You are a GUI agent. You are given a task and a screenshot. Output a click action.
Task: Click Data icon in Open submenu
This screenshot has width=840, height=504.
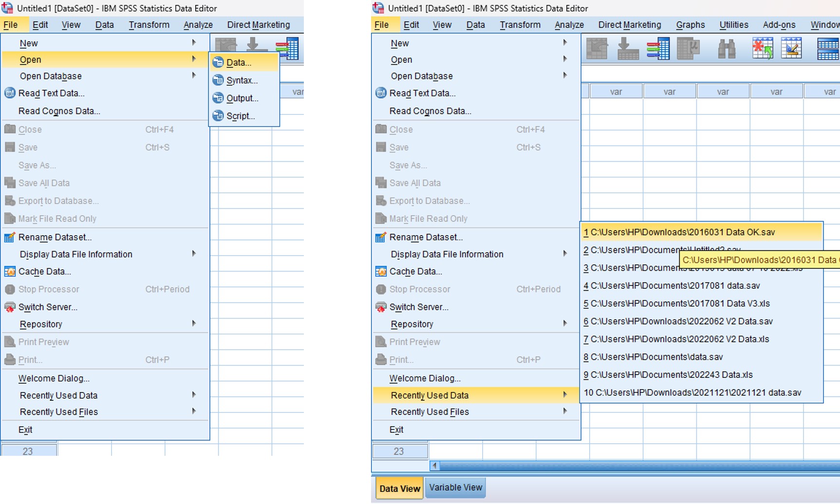[x=218, y=62]
